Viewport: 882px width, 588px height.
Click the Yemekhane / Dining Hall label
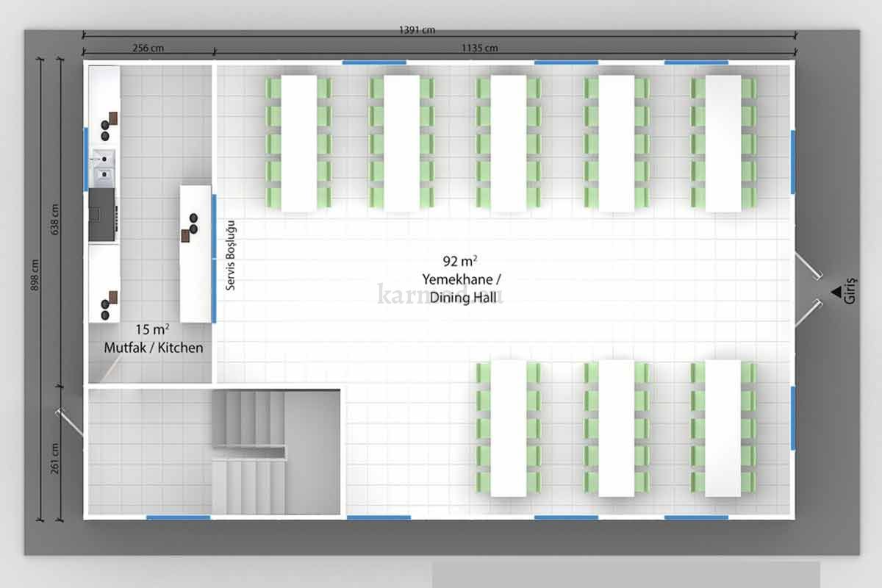[462, 287]
